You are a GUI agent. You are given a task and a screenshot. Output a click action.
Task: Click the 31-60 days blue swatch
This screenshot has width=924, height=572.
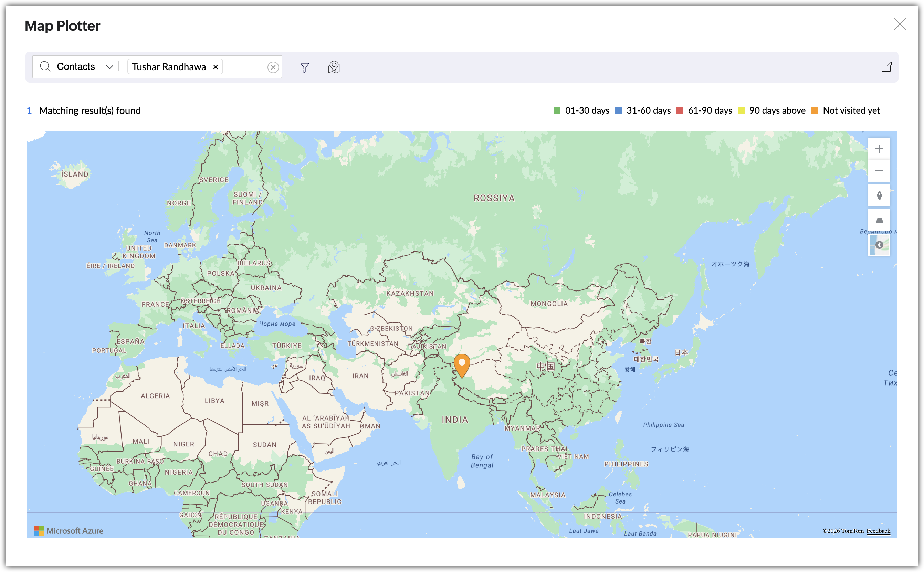pyautogui.click(x=618, y=110)
